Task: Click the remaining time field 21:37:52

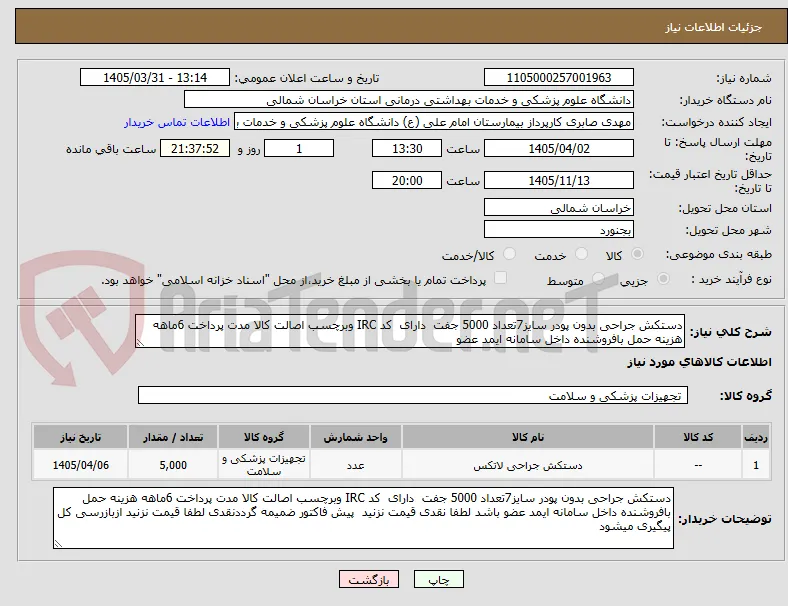Action: tap(195, 148)
